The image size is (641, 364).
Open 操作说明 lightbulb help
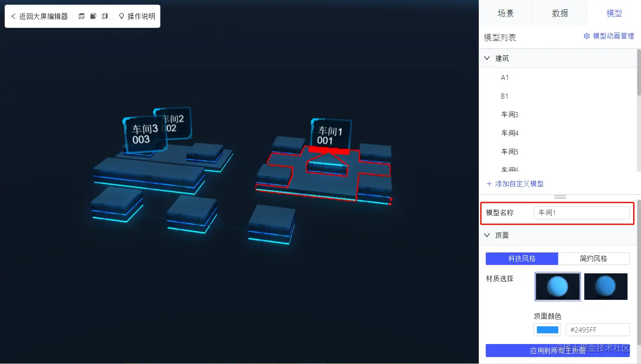coord(137,16)
